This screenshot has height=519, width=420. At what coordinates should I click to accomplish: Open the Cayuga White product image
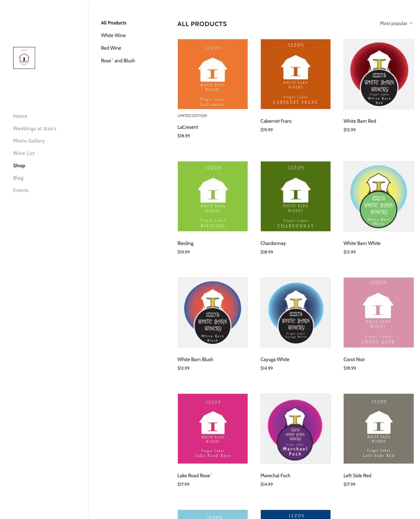click(296, 312)
